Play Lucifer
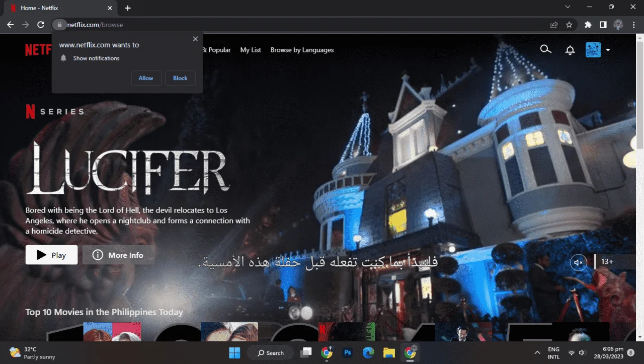Image resolution: width=644 pixels, height=364 pixels. (51, 255)
